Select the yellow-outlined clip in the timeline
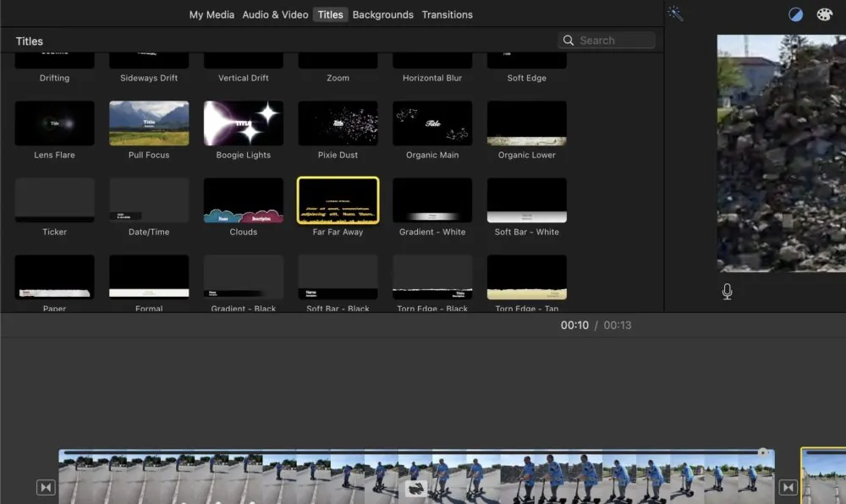Screen dimensions: 846x504 823,475
